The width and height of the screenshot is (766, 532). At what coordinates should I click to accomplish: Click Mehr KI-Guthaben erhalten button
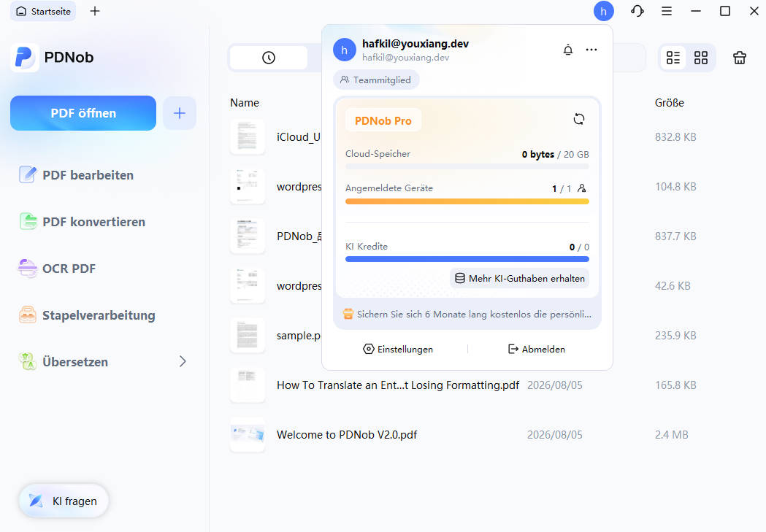click(519, 278)
